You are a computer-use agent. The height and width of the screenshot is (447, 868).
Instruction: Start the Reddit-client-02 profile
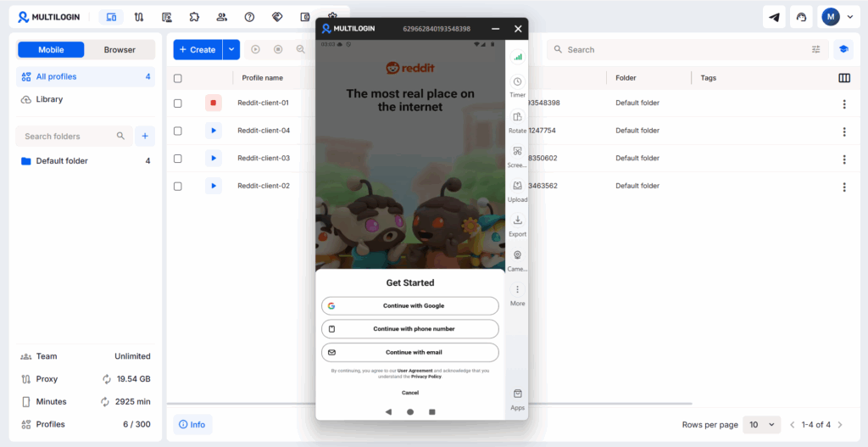click(x=213, y=186)
